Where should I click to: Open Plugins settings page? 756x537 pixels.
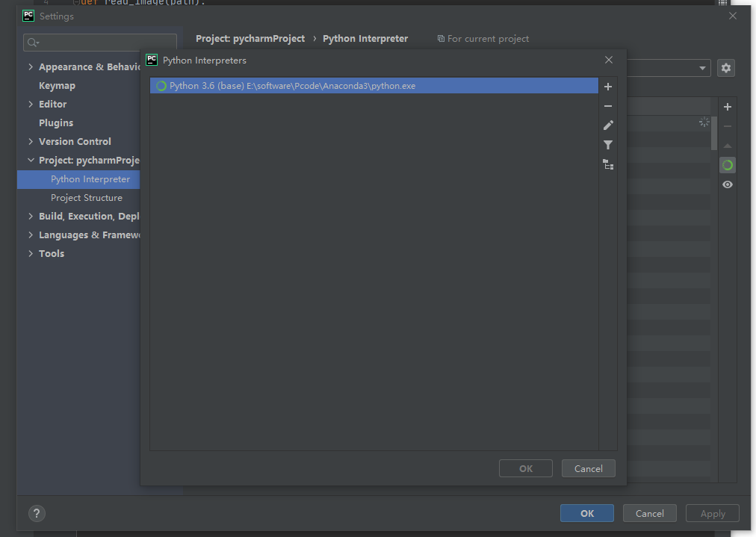tap(56, 123)
